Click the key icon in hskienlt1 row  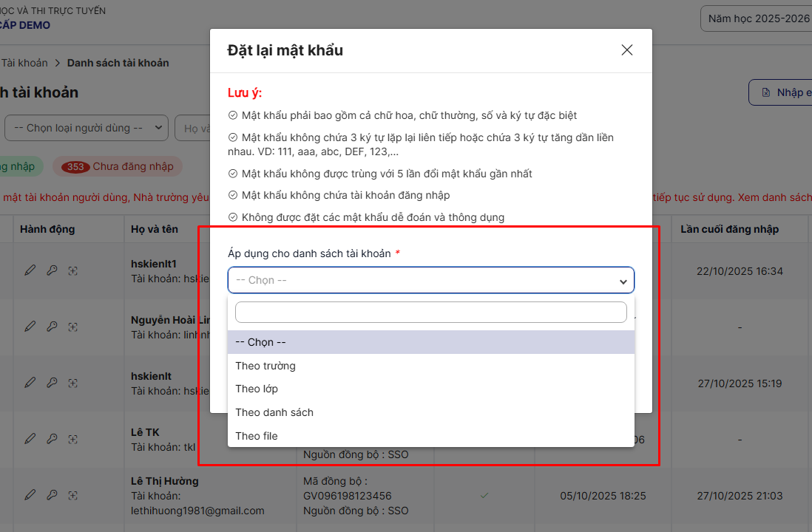52,270
